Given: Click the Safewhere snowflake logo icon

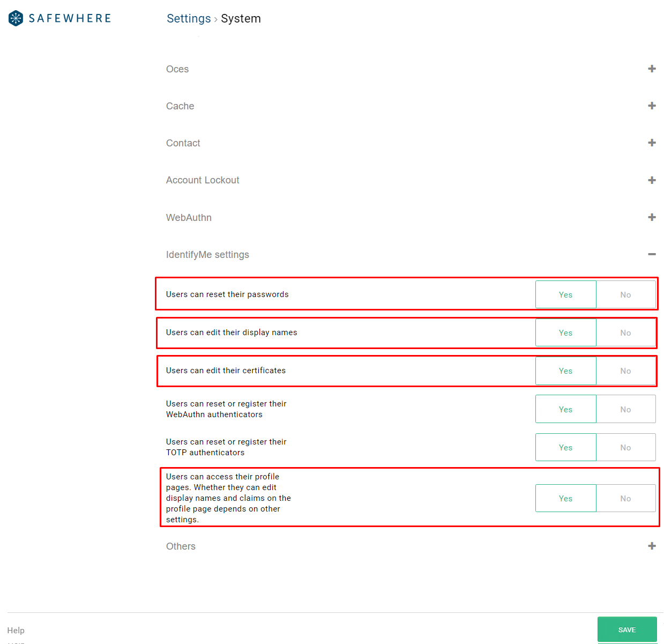Looking at the screenshot, I should click(x=16, y=18).
